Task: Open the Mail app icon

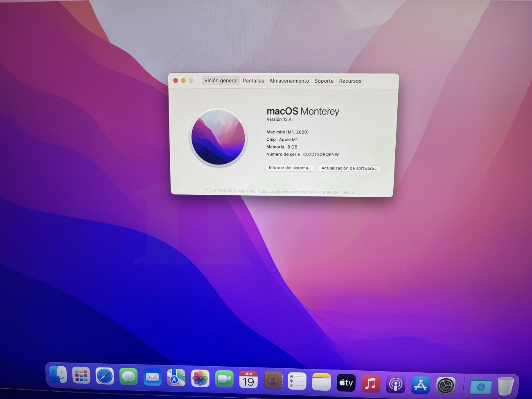Action: coord(152,377)
